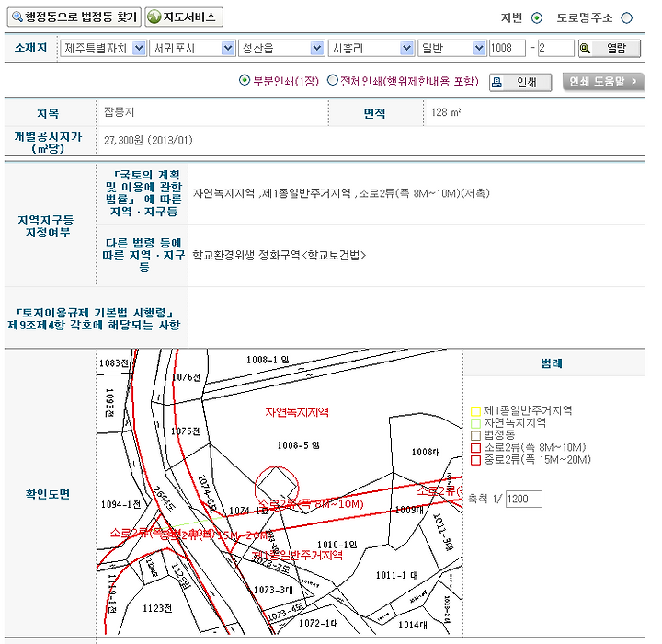Screen dimensions: 662x644
Task: Click the 잡종지 land category value
Action: pyautogui.click(x=119, y=112)
